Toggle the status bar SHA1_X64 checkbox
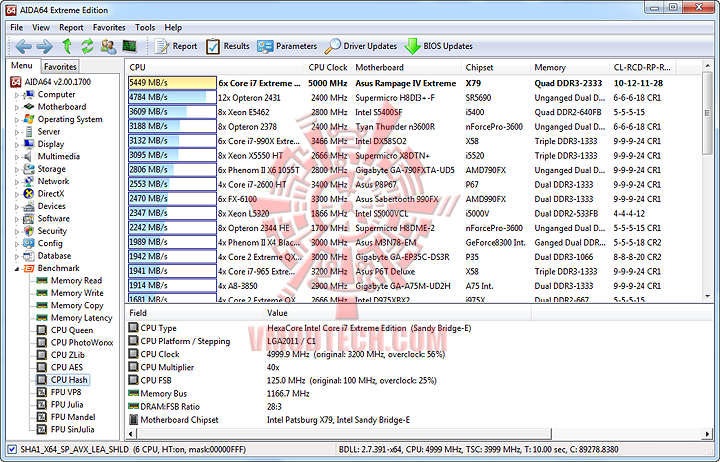This screenshot has height=462, width=720. click(12, 449)
